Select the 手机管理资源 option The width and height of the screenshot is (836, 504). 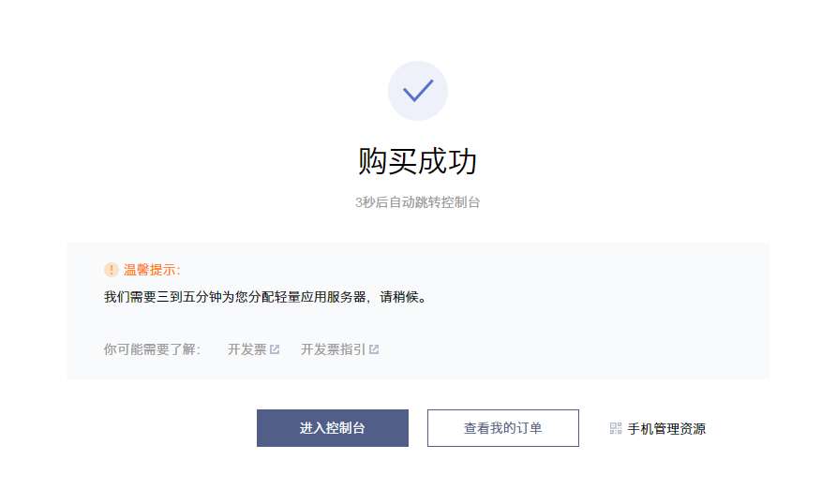[666, 429]
